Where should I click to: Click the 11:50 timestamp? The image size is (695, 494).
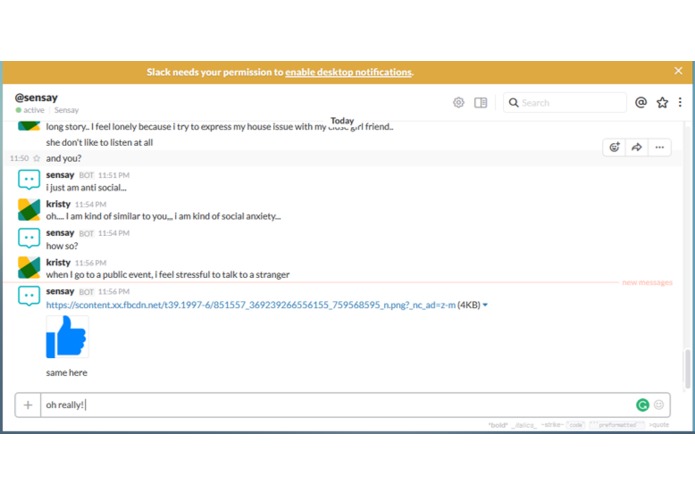click(19, 158)
